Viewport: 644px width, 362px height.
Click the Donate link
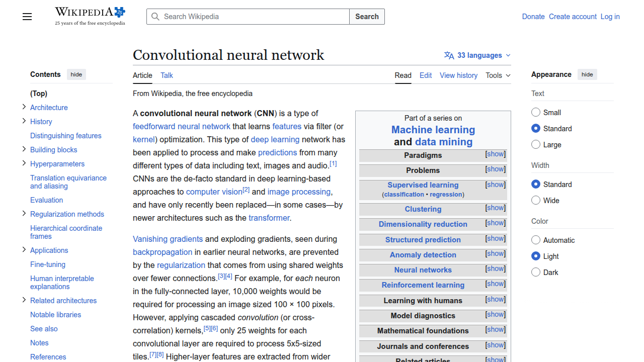point(533,17)
